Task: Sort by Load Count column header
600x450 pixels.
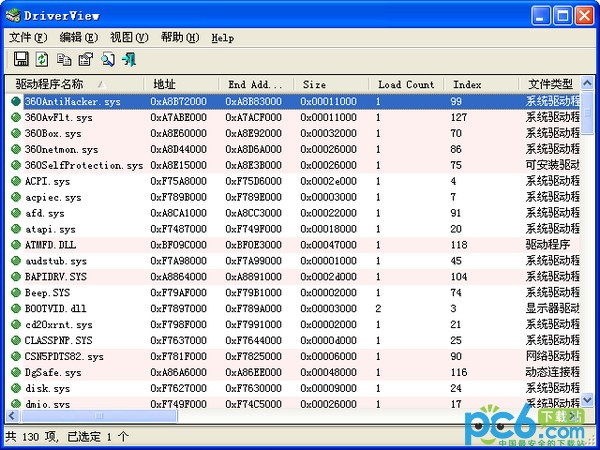Action: (406, 84)
